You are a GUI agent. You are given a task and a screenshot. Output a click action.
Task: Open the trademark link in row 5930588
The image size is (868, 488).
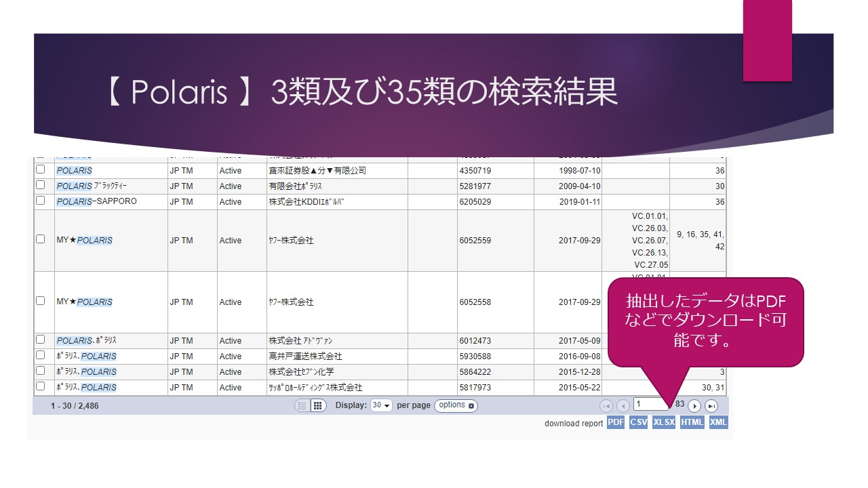click(87, 357)
